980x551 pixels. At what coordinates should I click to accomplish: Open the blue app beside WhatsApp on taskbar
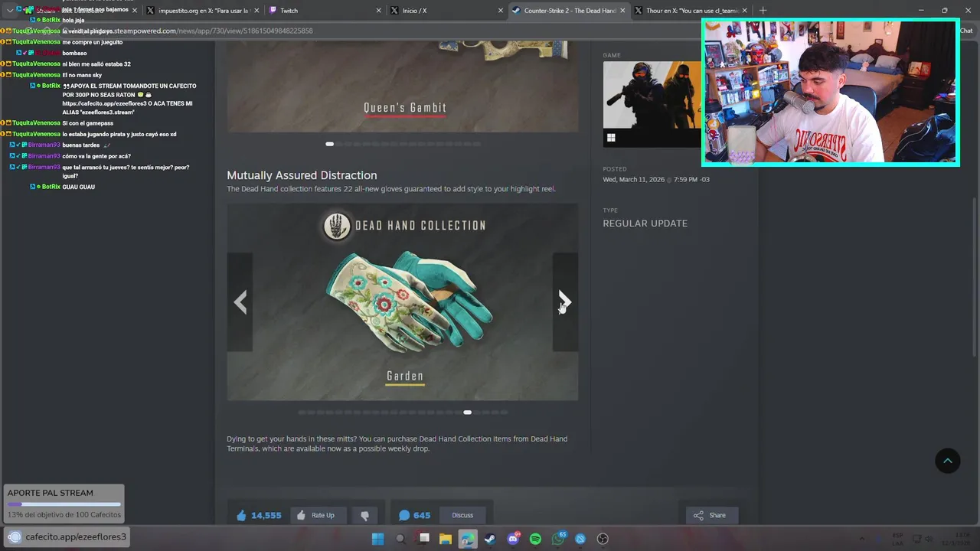click(x=580, y=539)
